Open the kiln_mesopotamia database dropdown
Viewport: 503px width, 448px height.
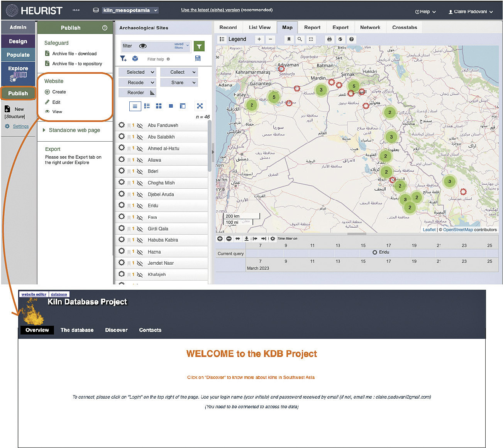[x=130, y=10]
